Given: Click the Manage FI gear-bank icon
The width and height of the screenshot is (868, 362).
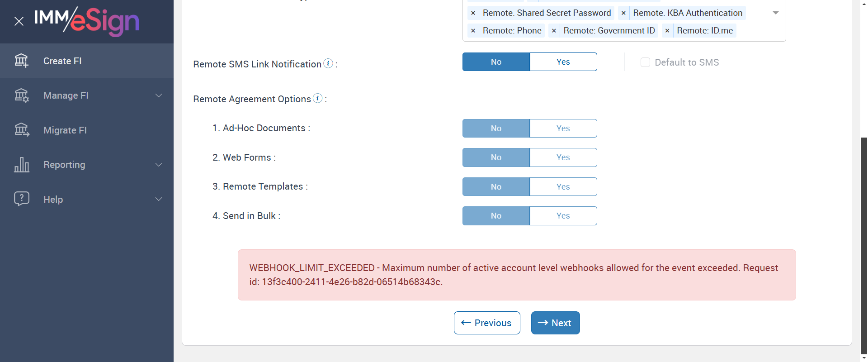Looking at the screenshot, I should 21,95.
